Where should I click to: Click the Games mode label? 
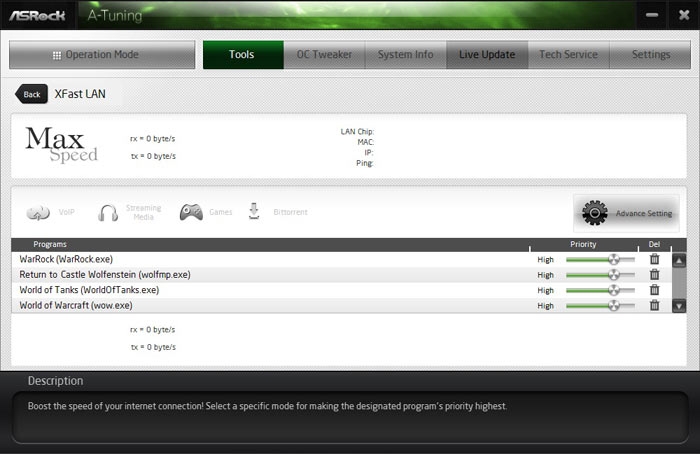pos(221,212)
